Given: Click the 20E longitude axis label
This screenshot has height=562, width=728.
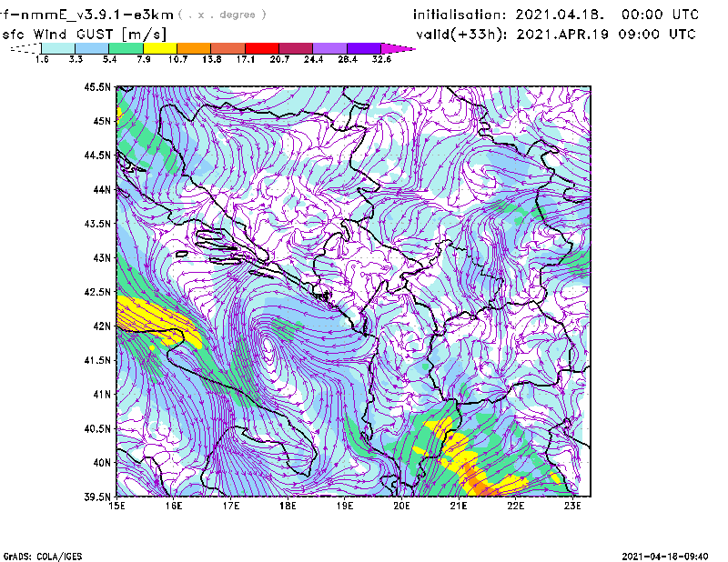Looking at the screenshot, I should coord(401,506).
